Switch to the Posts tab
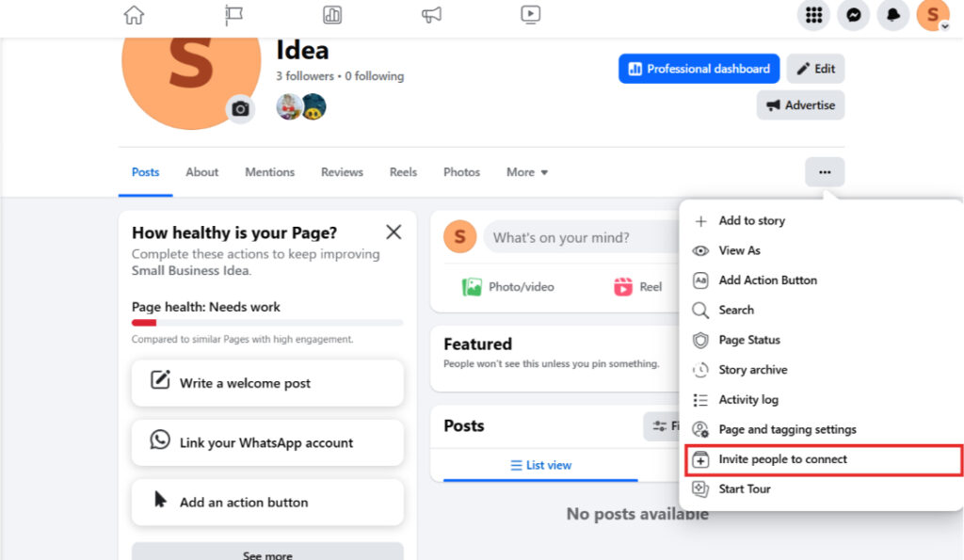Screen dimensions: 964x560 point(146,172)
